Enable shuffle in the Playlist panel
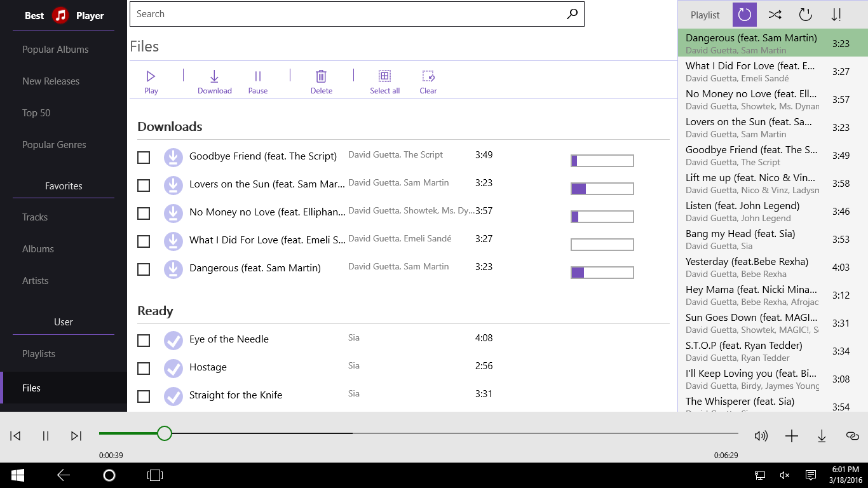Viewport: 868px width, 488px height. (775, 14)
